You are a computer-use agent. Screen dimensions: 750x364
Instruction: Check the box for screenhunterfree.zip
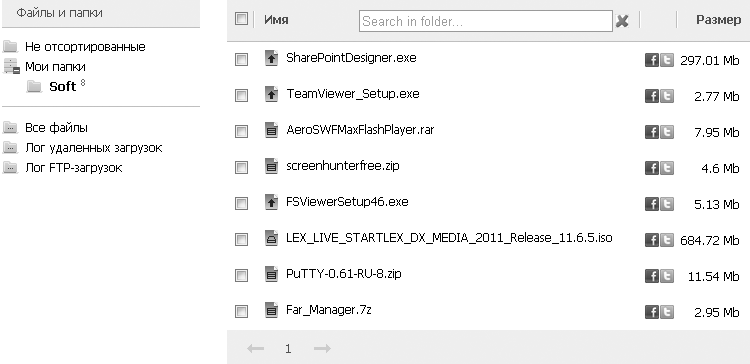242,167
